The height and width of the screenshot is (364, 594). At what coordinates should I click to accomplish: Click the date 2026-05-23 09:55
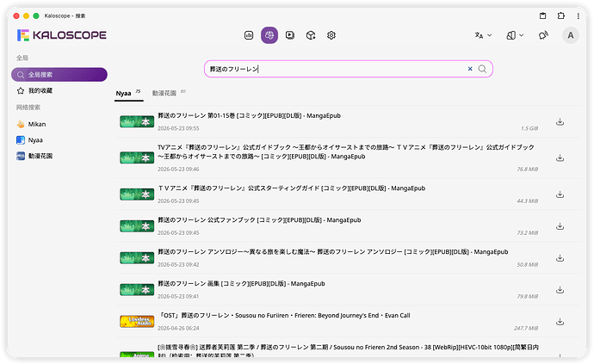pos(178,128)
